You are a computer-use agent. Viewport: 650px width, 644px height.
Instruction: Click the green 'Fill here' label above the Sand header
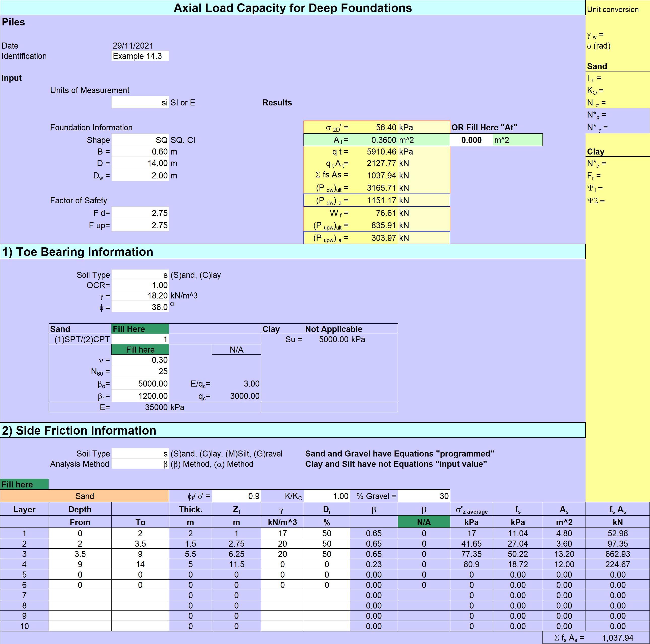pyautogui.click(x=24, y=484)
